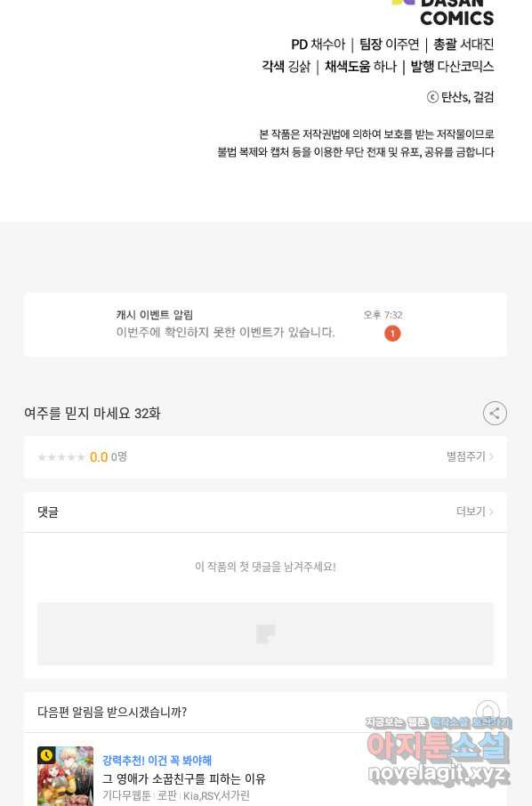Tap the copyright mark beside 탄산s, 걸검
Viewport: 532px width, 806px height.
click(432, 97)
